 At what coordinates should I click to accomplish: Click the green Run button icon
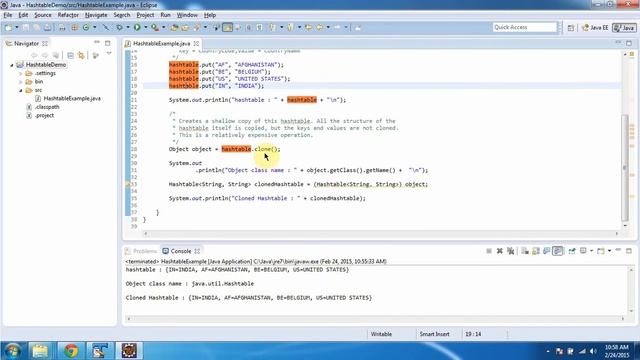(x=137, y=27)
